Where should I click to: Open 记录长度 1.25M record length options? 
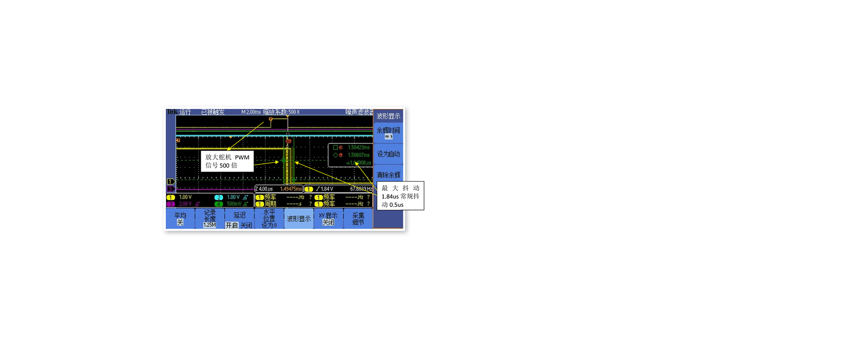pyautogui.click(x=210, y=219)
